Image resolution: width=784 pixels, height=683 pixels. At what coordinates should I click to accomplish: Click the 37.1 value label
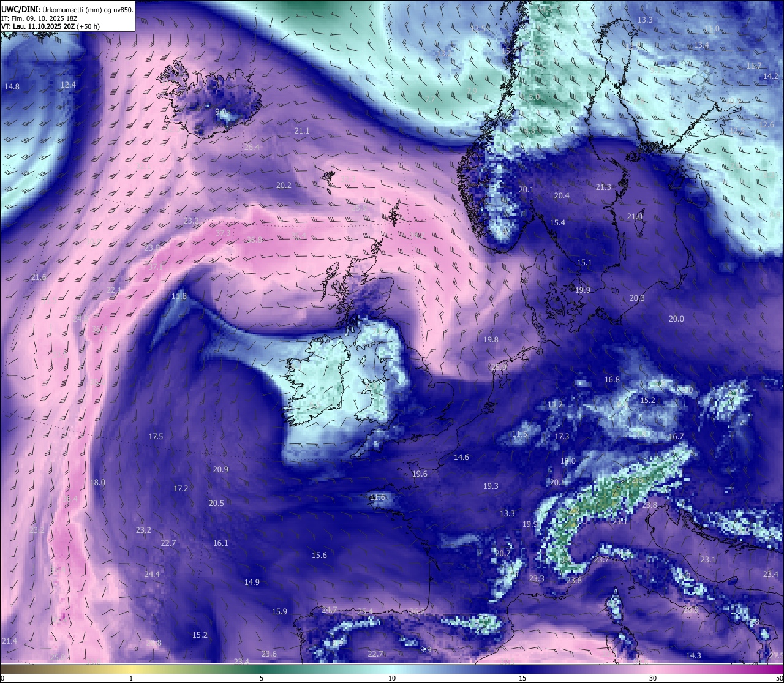coord(156,267)
